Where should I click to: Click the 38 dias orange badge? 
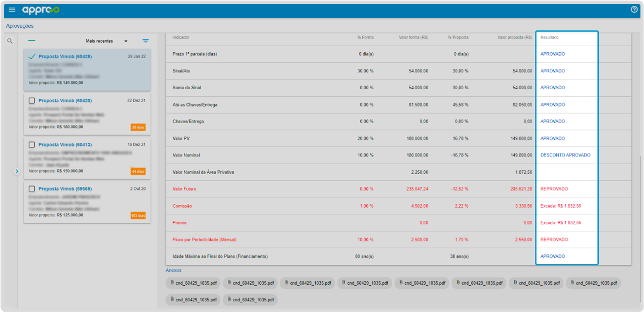[x=138, y=127]
